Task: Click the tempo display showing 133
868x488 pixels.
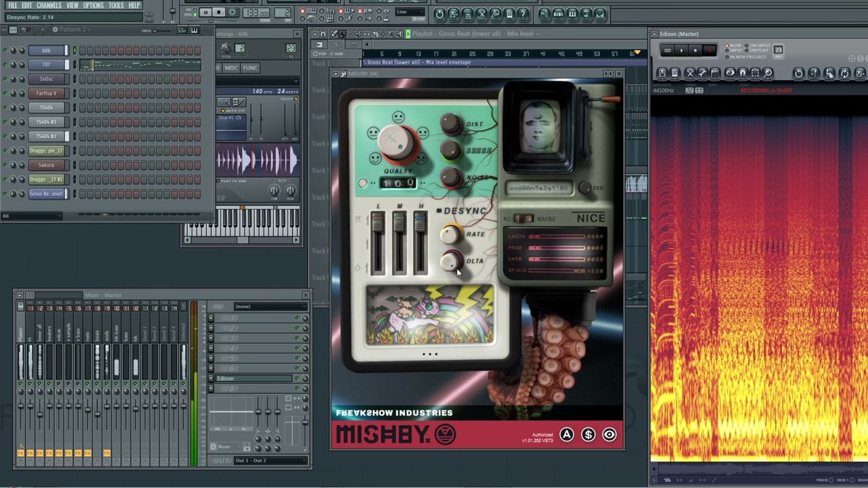Action: point(256,13)
